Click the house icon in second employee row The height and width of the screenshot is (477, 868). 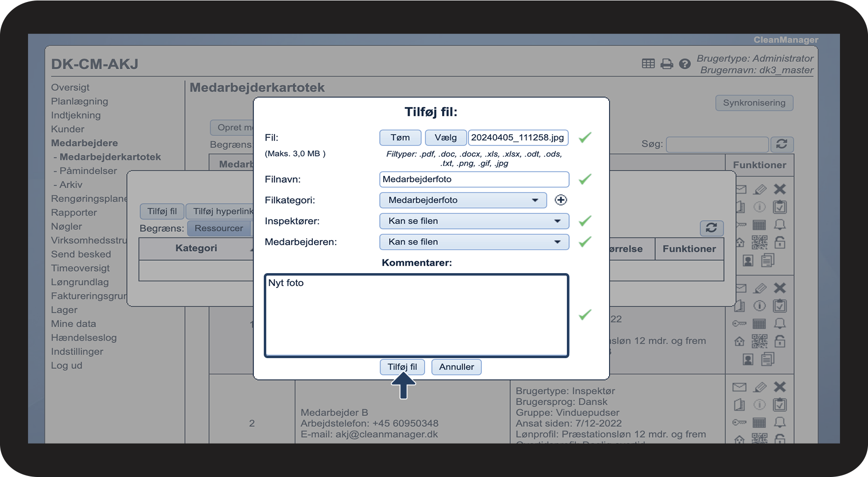739,341
